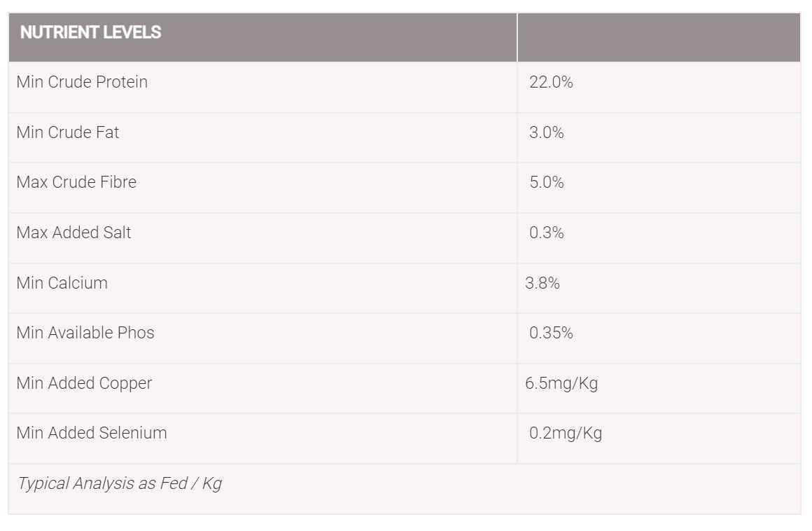Image resolution: width=812 pixels, height=531 pixels.
Task: Click the 22.0% protein value
Action: [551, 82]
